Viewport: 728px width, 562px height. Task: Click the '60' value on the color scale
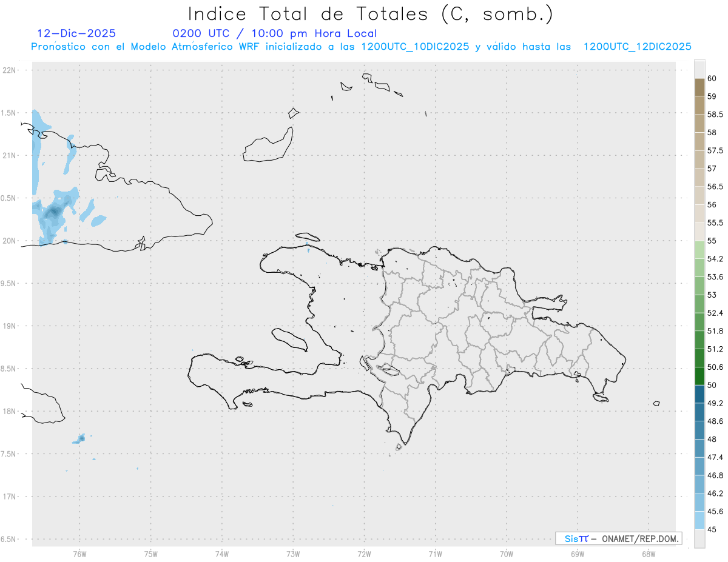tap(712, 79)
